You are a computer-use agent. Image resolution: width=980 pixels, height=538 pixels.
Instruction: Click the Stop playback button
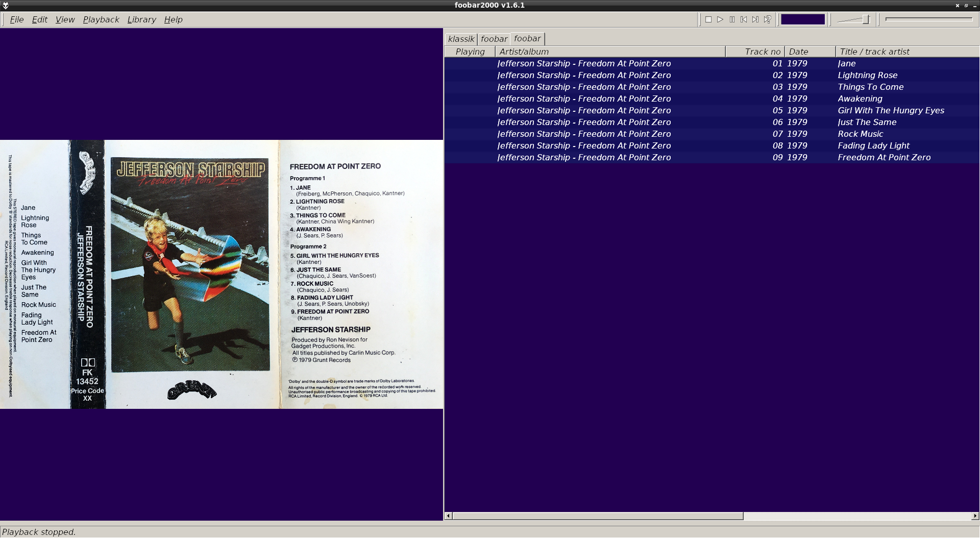[708, 19]
